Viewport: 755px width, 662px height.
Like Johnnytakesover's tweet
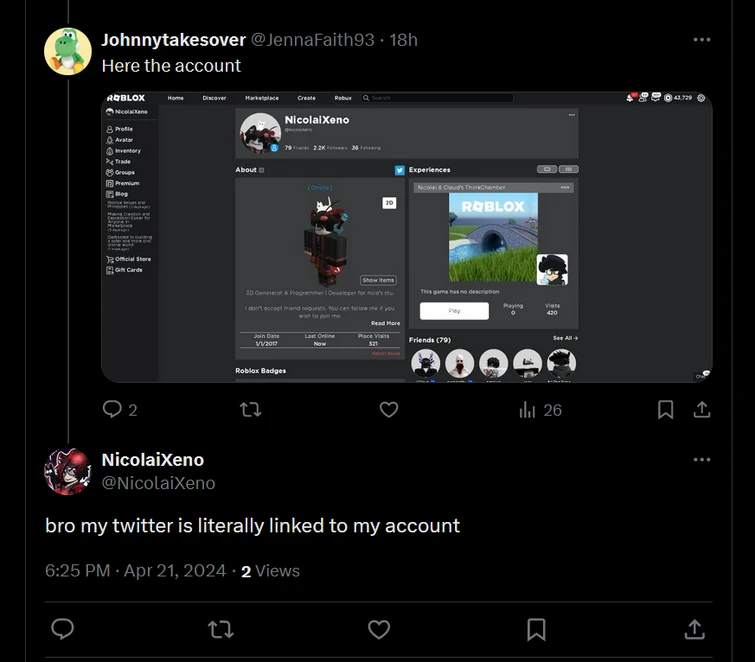pos(389,410)
